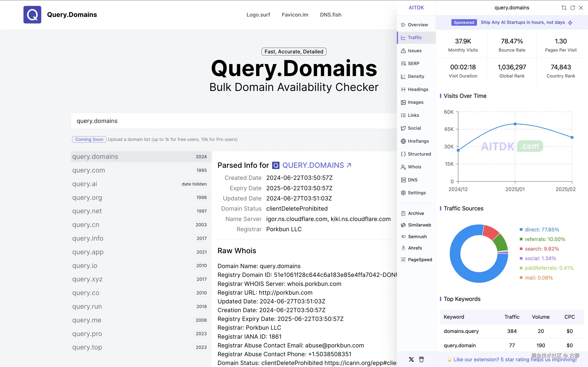The width and height of the screenshot is (588, 367).
Task: Click the Sponsored AI Startups link
Action: click(522, 22)
